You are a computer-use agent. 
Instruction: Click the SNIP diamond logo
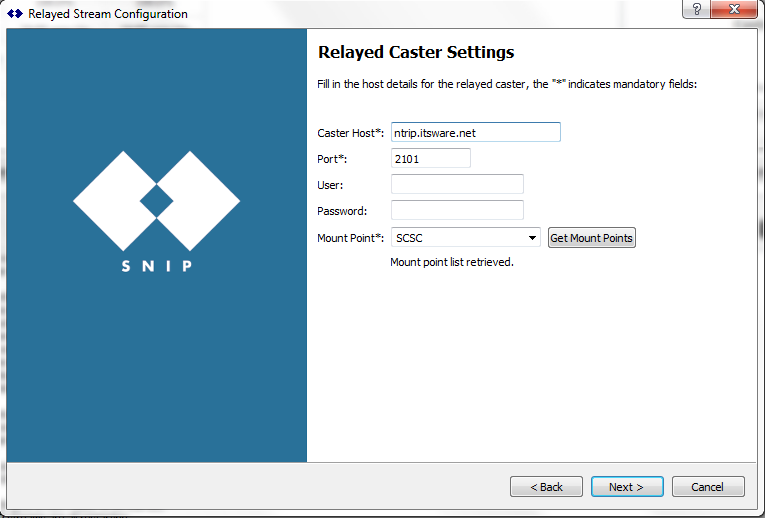click(x=156, y=200)
